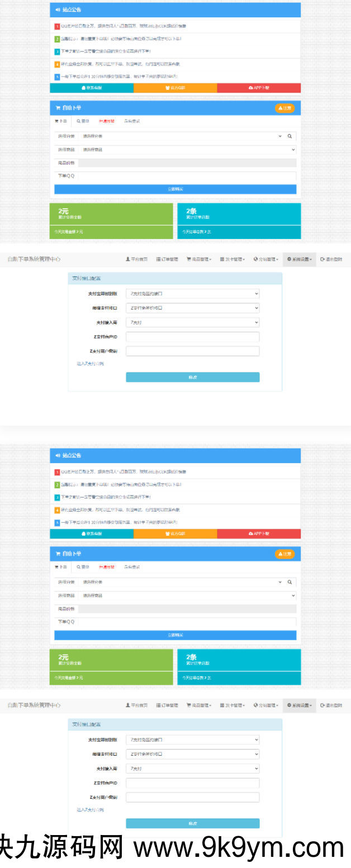Image resolution: width=351 pixels, height=868 pixels.
Task: Open the upper 选择商品 product dropdown
Action: [187, 150]
